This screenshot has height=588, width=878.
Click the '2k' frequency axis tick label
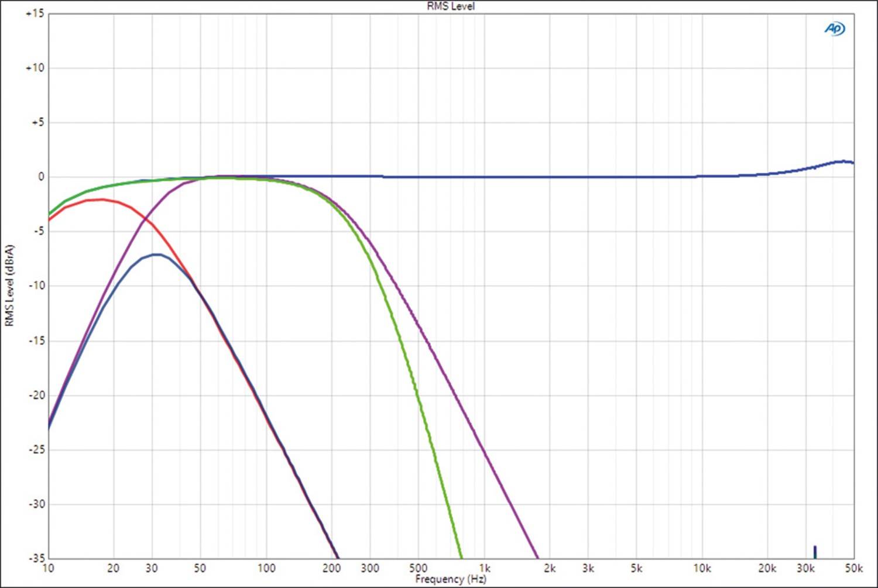pyautogui.click(x=550, y=568)
